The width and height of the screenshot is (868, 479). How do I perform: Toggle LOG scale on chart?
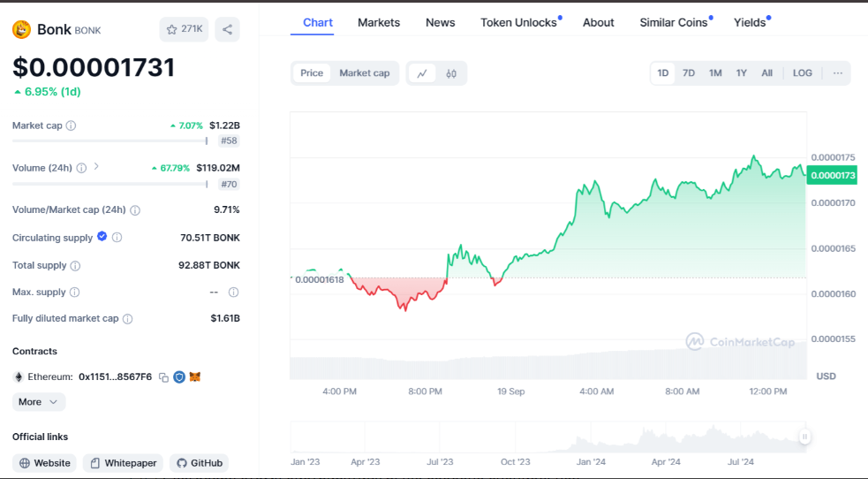coord(802,73)
